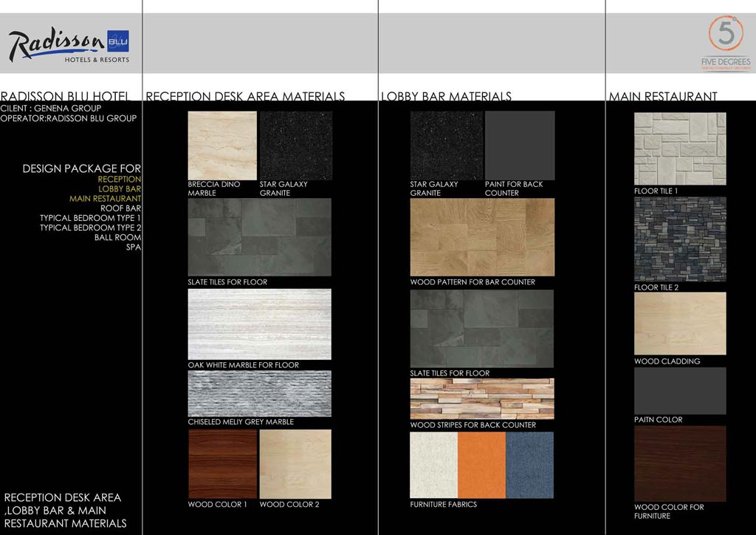Click the bottom-left sheet title starting RECEPTION DESK AREA
This screenshot has width=756, height=535.
pos(65,511)
